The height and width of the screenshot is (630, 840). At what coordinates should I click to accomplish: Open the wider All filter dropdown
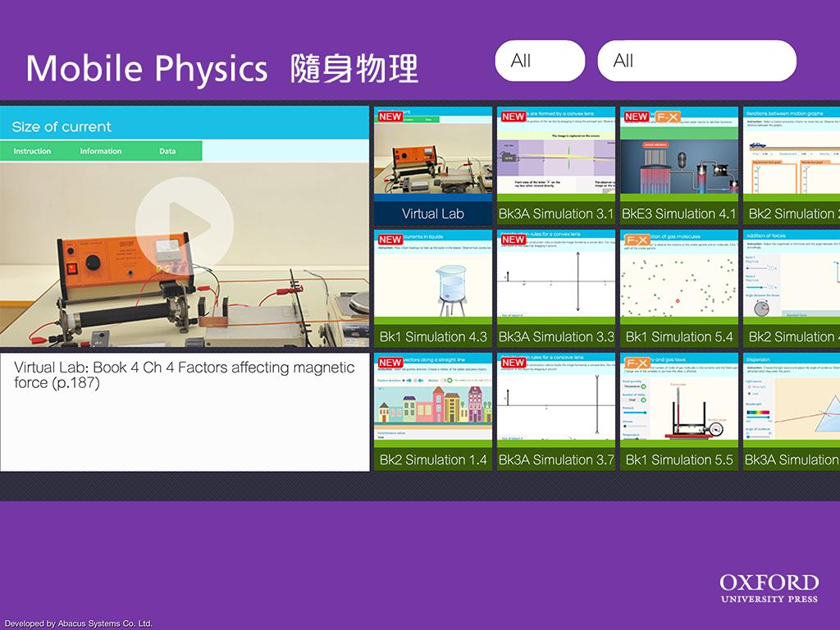tap(697, 61)
